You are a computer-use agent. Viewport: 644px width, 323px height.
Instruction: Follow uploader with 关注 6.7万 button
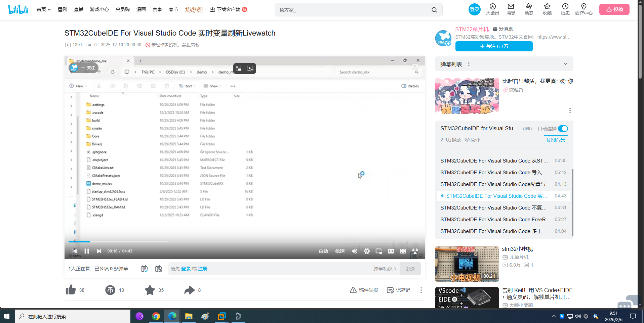pos(494,46)
